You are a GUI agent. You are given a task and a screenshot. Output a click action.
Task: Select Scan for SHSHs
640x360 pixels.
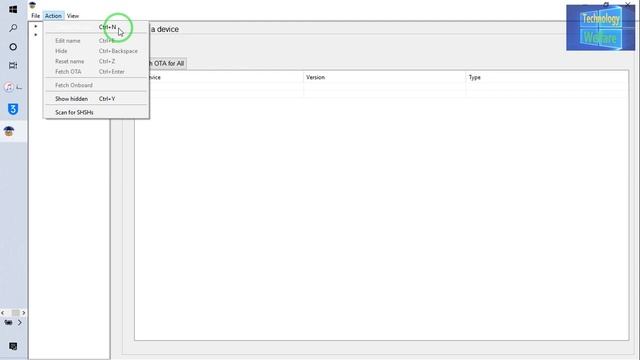point(96,112)
